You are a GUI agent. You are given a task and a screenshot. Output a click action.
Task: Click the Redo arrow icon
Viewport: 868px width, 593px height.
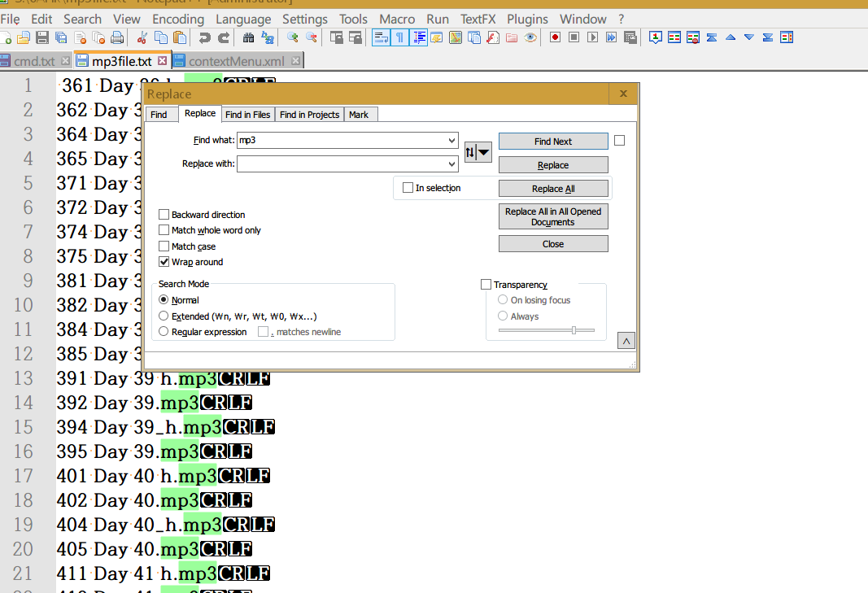pos(224,37)
